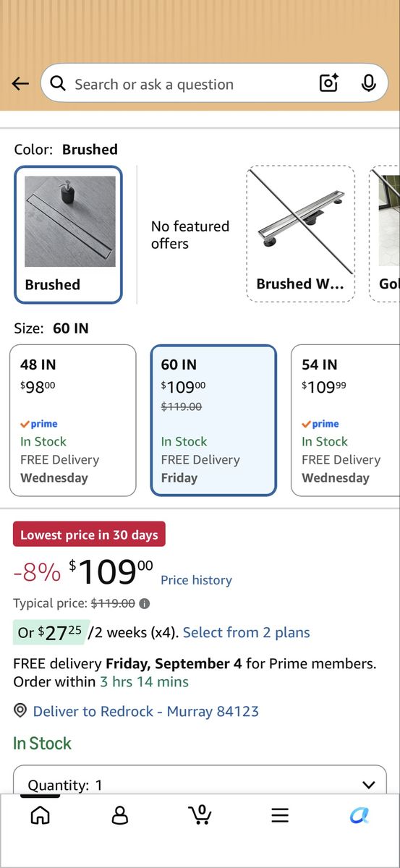Open the shopping cart icon
This screenshot has height=868, width=400.
tap(200, 814)
